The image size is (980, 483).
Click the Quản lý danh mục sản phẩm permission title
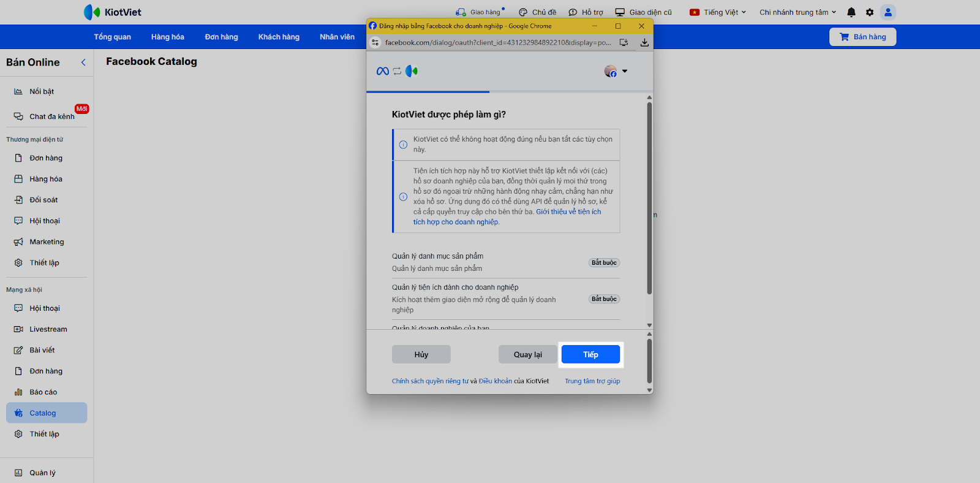pyautogui.click(x=437, y=256)
